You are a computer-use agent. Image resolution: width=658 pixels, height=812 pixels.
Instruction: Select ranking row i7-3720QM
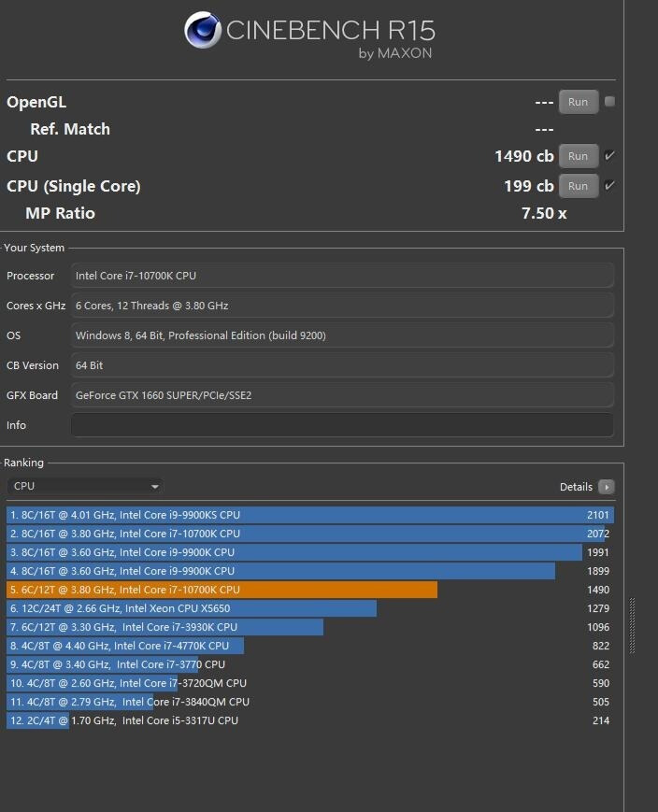[309, 682]
